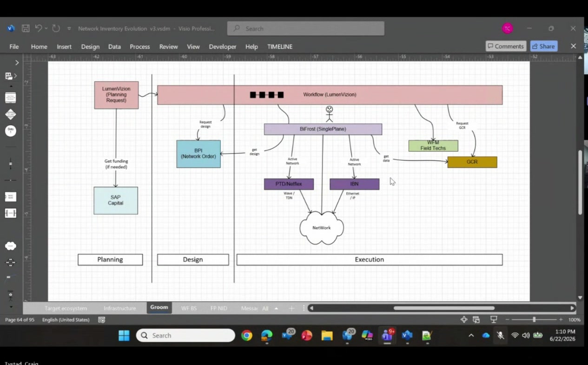Click the Save icon in the title bar
588x365 pixels.
26,28
